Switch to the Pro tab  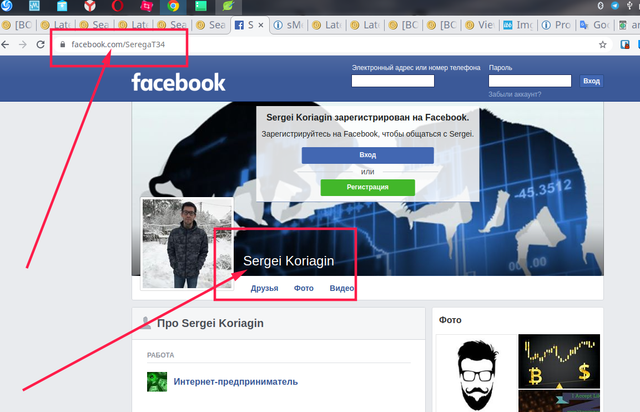tap(557, 25)
